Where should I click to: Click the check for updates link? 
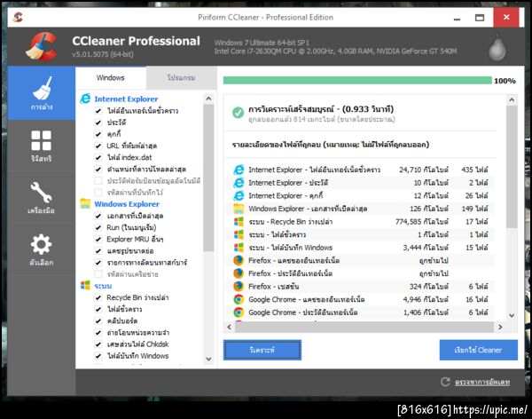point(482,383)
